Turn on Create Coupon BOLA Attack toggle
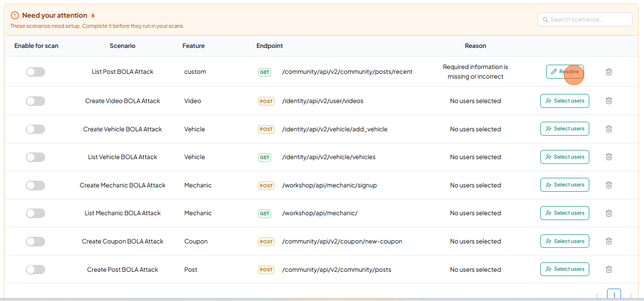This screenshot has width=644, height=301. [x=36, y=242]
